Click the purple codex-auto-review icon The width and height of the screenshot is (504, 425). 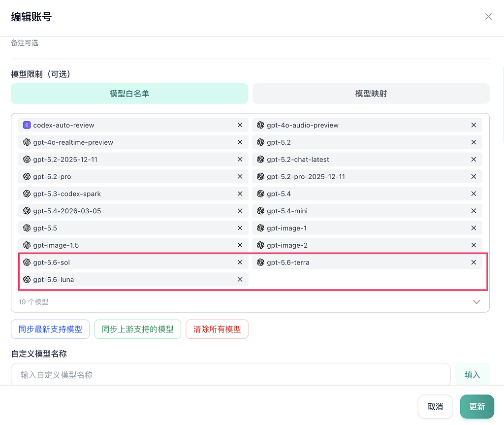coord(27,125)
